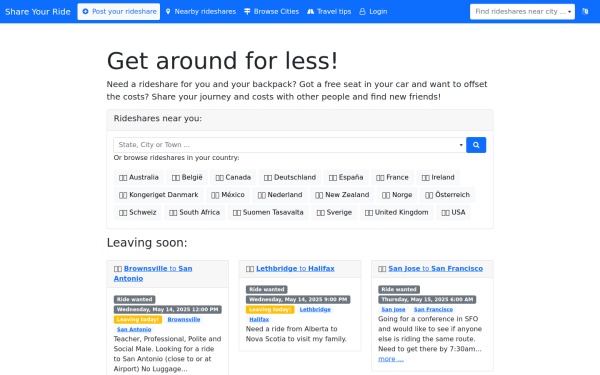Click the San Francisco city tag
The width and height of the screenshot is (600, 375).
coord(433,310)
